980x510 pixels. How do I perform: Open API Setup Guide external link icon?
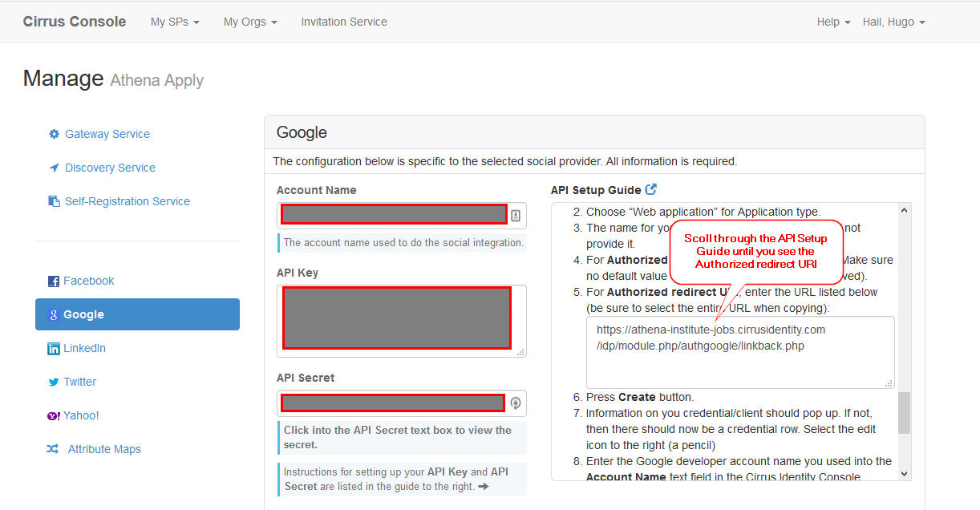651,189
